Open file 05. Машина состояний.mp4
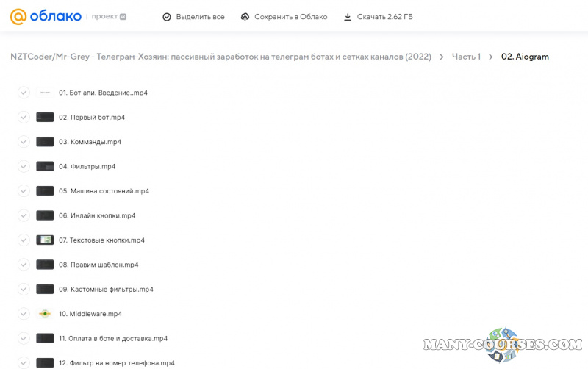This screenshot has width=588, height=369. [104, 191]
